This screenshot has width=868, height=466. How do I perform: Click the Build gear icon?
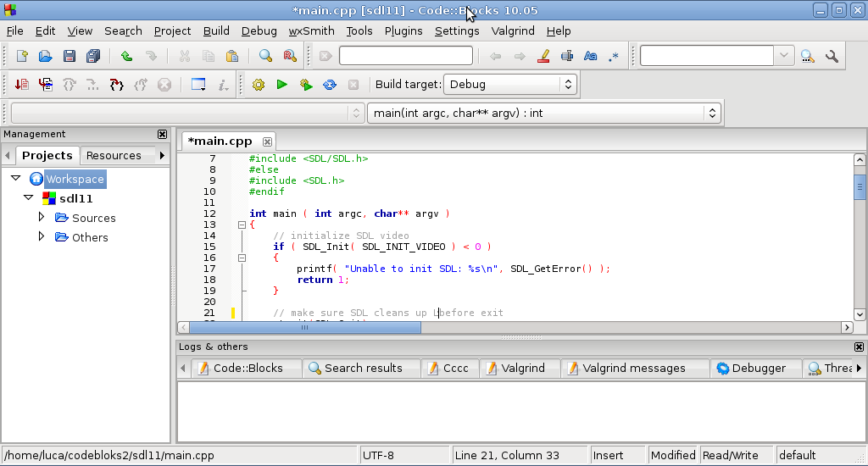coord(259,85)
